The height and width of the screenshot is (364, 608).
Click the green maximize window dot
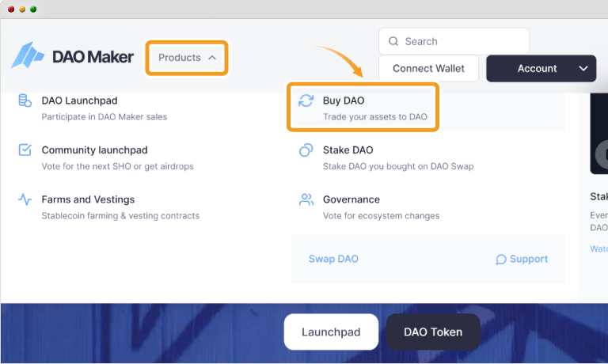[33, 9]
